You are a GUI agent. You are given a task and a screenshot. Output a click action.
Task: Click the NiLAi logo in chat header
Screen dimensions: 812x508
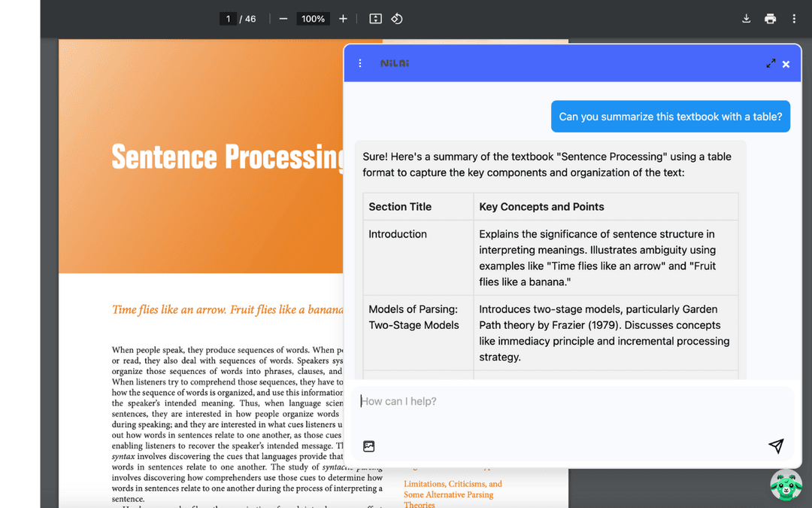pyautogui.click(x=395, y=63)
